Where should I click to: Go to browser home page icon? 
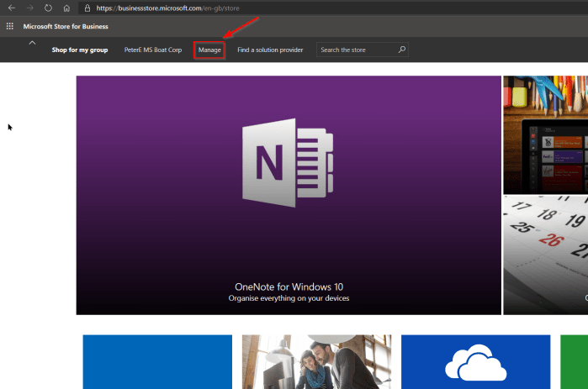click(66, 8)
